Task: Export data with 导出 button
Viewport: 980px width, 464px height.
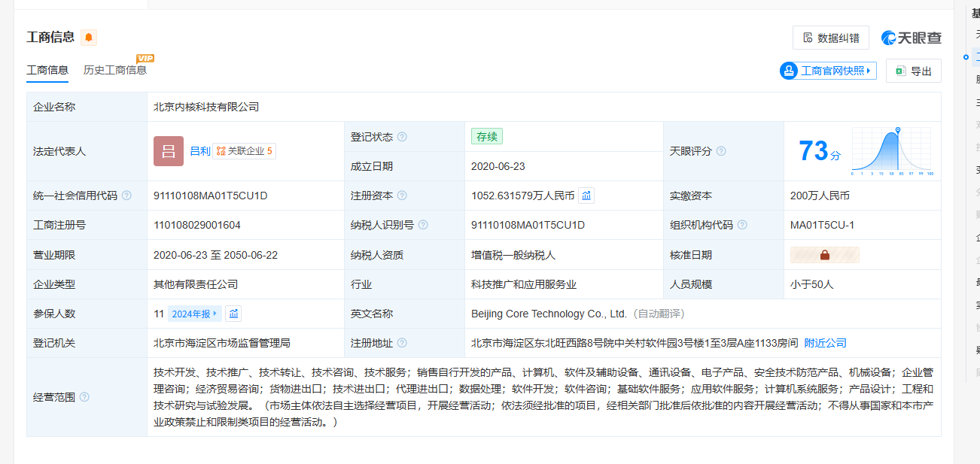Action: pyautogui.click(x=913, y=71)
